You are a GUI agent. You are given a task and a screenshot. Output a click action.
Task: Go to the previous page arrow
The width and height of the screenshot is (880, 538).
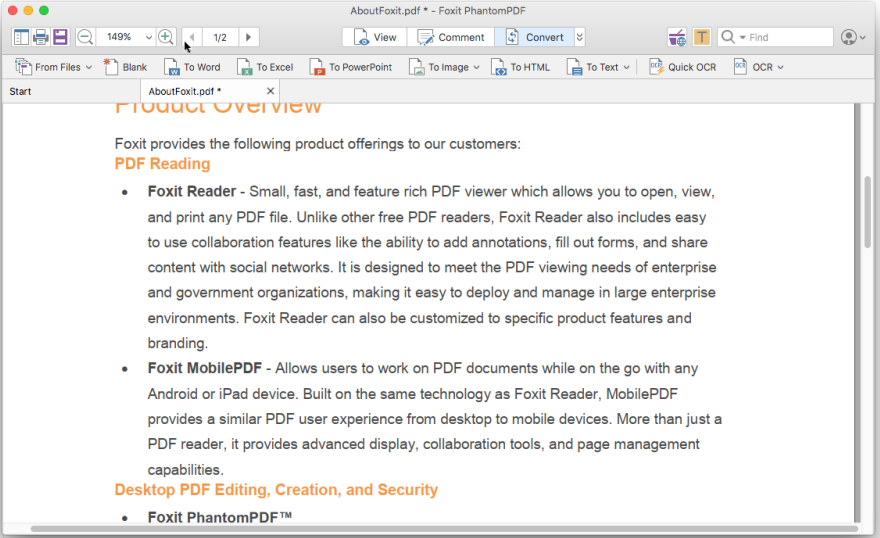coord(191,38)
